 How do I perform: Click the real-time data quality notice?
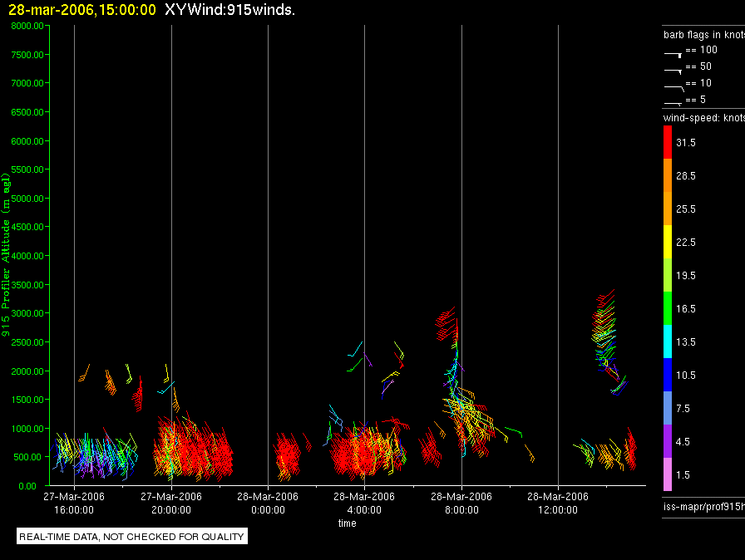point(132,536)
